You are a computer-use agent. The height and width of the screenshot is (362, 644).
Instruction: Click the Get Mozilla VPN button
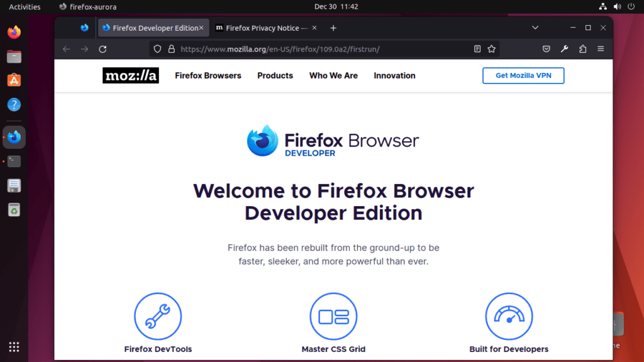(523, 75)
